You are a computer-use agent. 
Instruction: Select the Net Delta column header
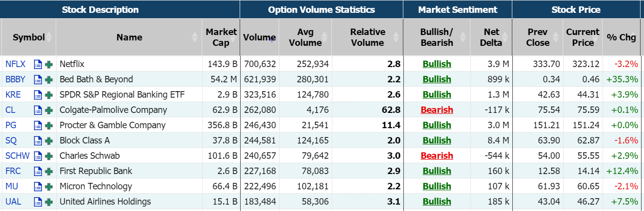click(x=491, y=37)
